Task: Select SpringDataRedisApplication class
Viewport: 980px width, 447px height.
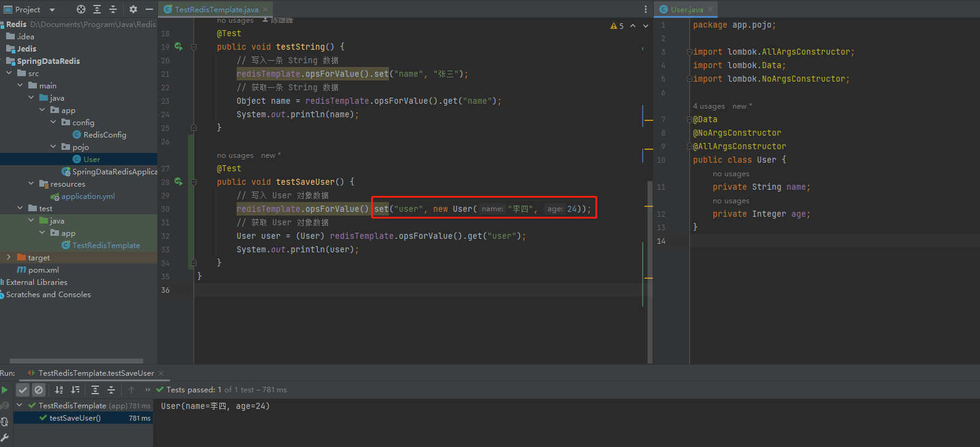Action: (x=109, y=171)
